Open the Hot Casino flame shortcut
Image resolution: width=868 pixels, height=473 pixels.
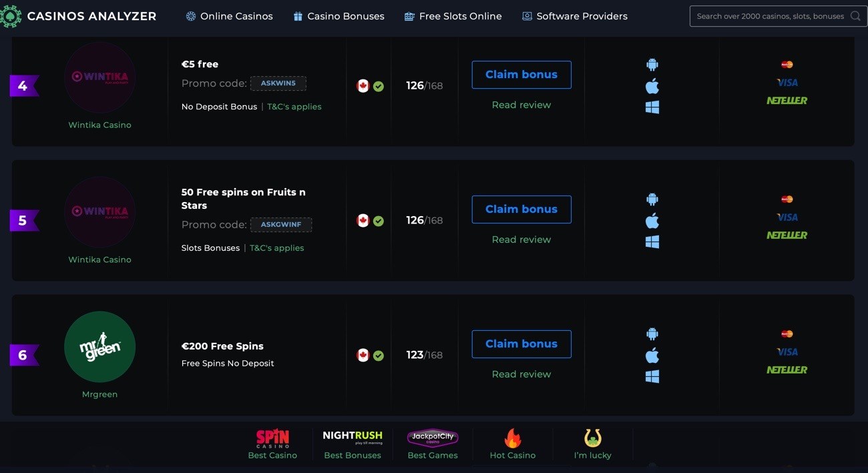pyautogui.click(x=513, y=444)
